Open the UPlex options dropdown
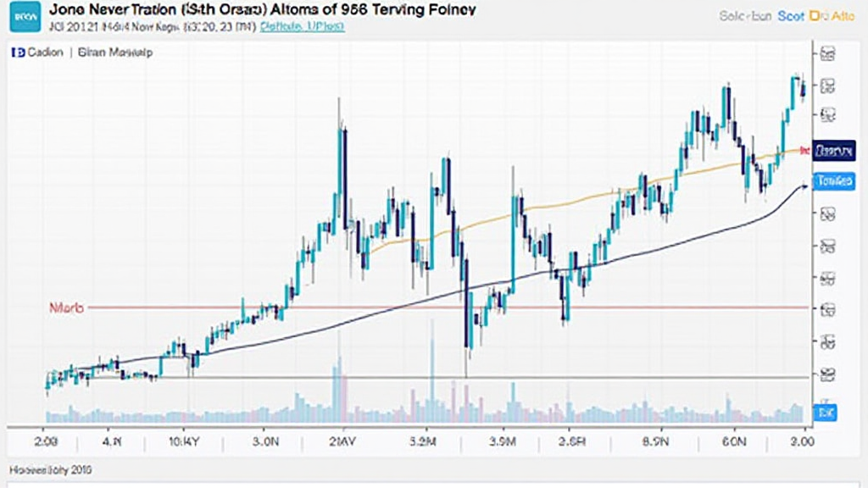The image size is (868, 488). pos(325,26)
